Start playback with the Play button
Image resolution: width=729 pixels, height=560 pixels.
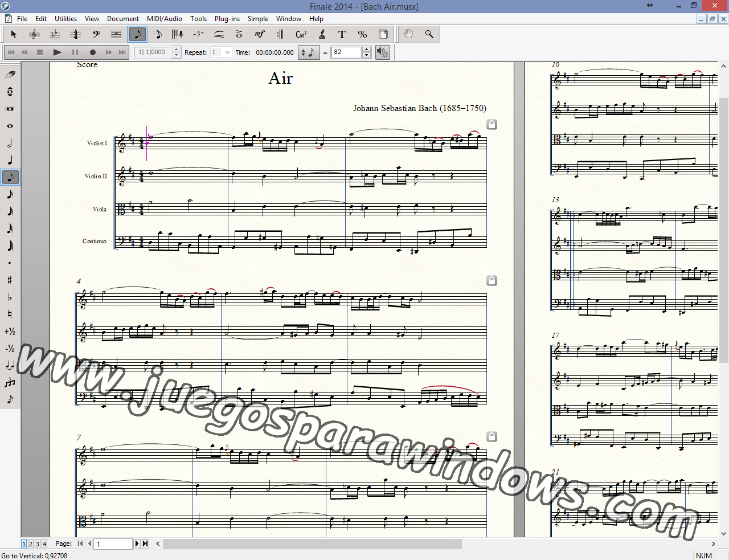click(57, 52)
